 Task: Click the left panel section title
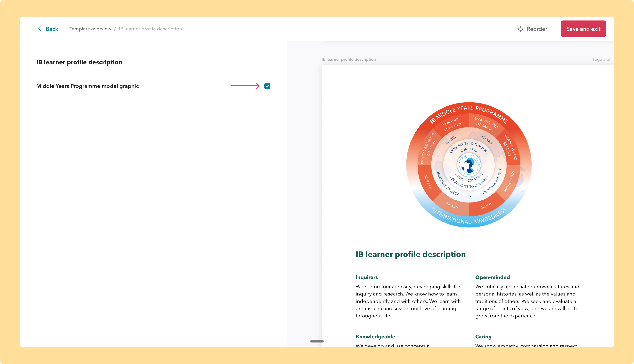79,62
